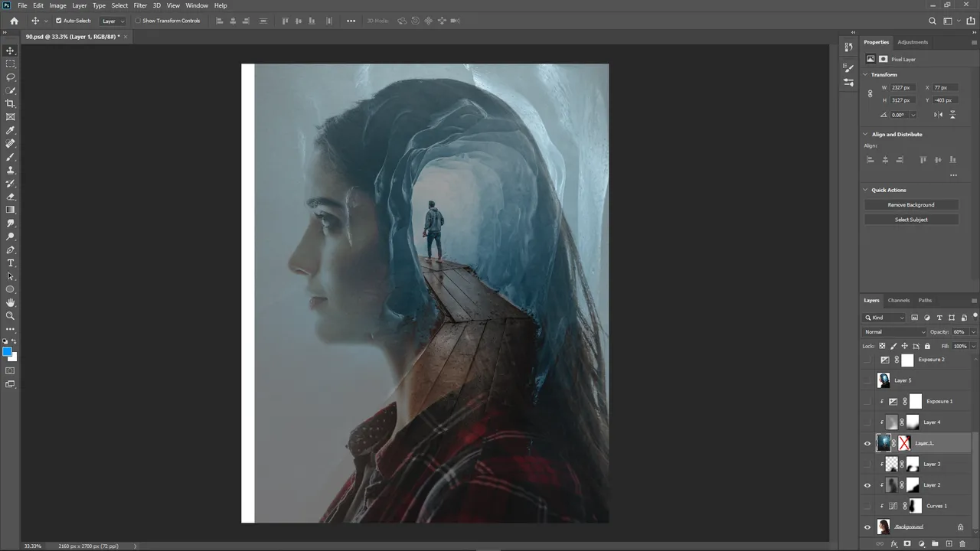The image size is (980, 551).
Task: Click the Home icon in options bar
Action: tap(14, 21)
